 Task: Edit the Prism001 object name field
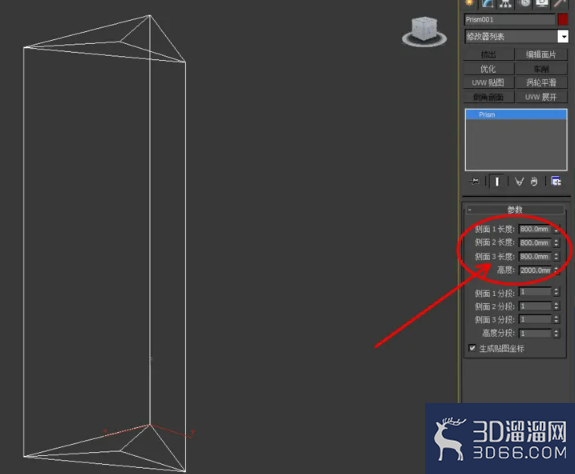[x=510, y=19]
